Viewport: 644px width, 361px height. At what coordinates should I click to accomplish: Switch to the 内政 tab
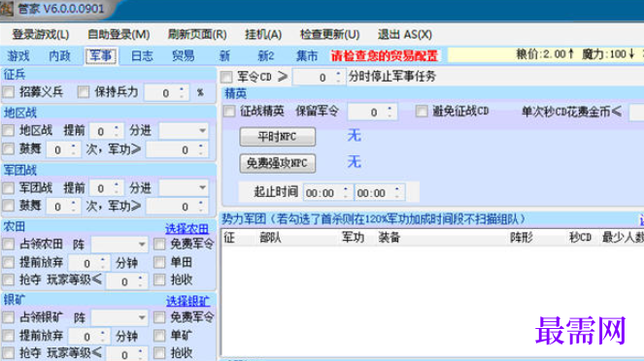tap(60, 55)
